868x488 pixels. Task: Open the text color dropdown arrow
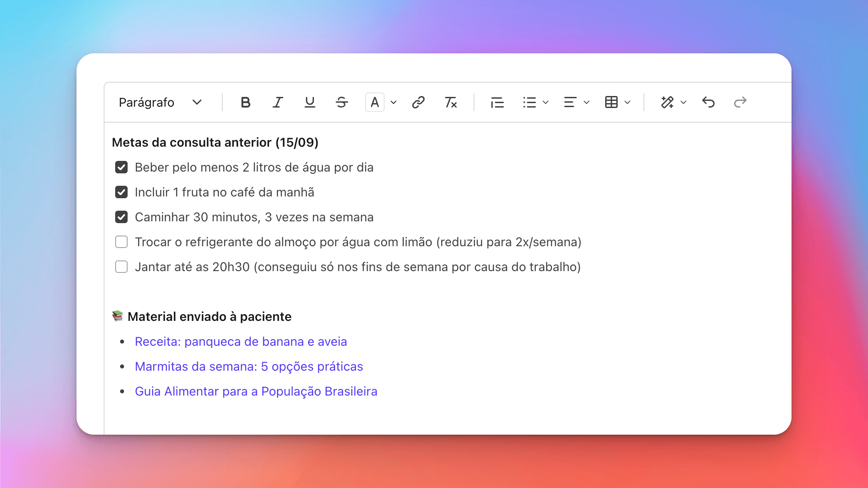point(394,103)
